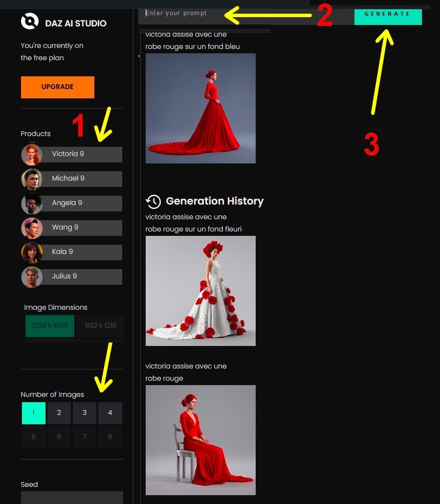
Task: Click prompt text 'robe rouge sur un fond fleuri'
Action: [x=193, y=229]
